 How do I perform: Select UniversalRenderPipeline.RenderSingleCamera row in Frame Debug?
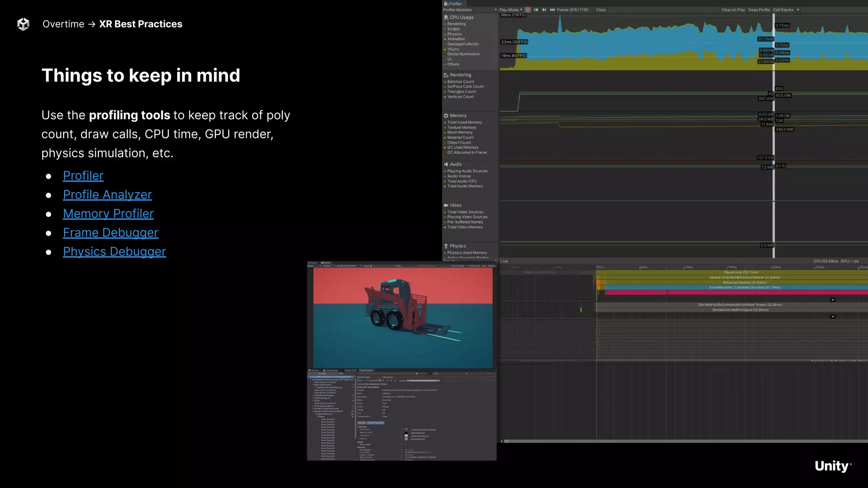pos(331,377)
